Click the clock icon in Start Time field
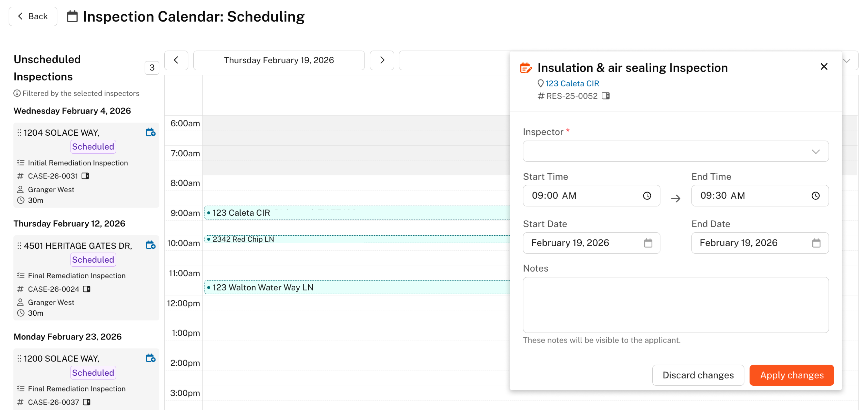The width and height of the screenshot is (868, 410). [647, 196]
